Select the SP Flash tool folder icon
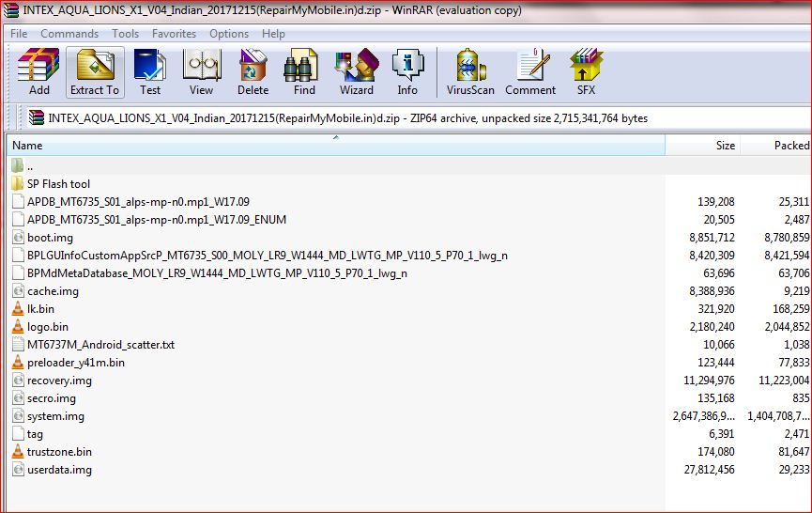 coord(18,183)
